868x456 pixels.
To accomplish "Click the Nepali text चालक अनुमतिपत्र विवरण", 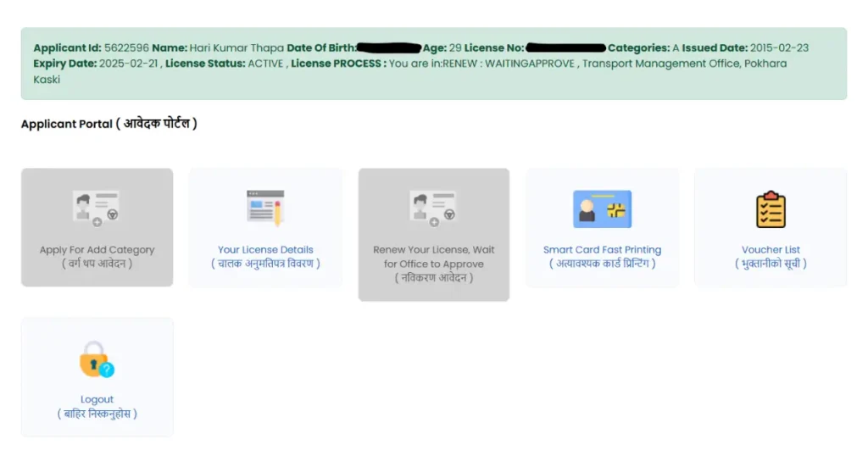I will click(265, 264).
